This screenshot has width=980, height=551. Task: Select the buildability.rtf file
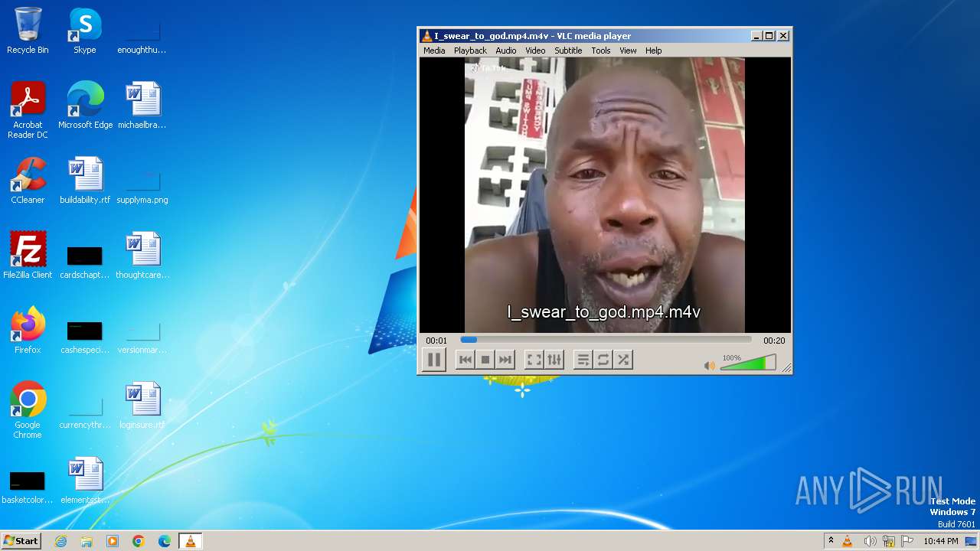[85, 181]
